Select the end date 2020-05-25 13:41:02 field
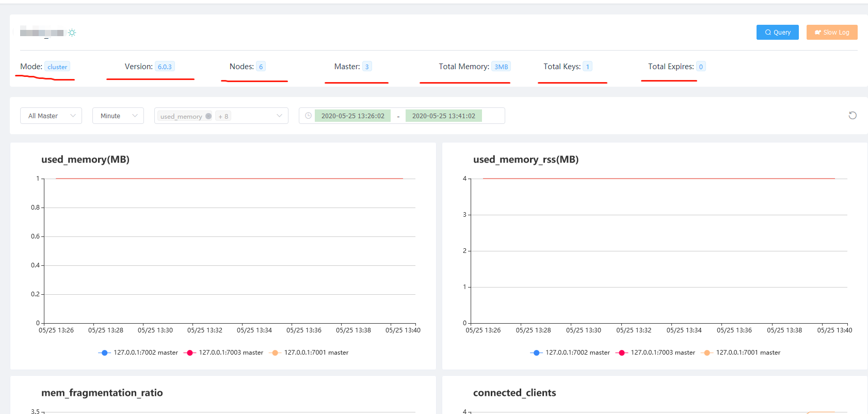Screen dimensions: 868x414 444,116
